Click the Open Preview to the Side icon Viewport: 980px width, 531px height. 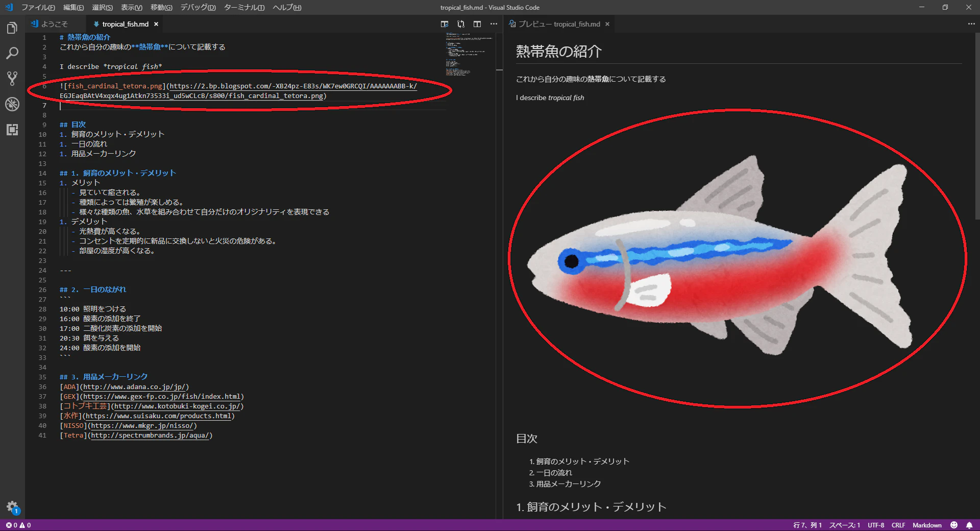click(445, 24)
